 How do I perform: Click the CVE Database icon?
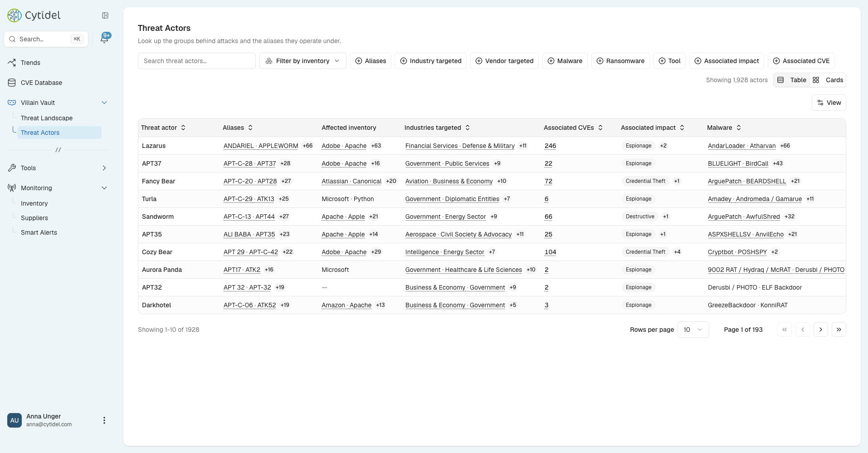[x=12, y=83]
